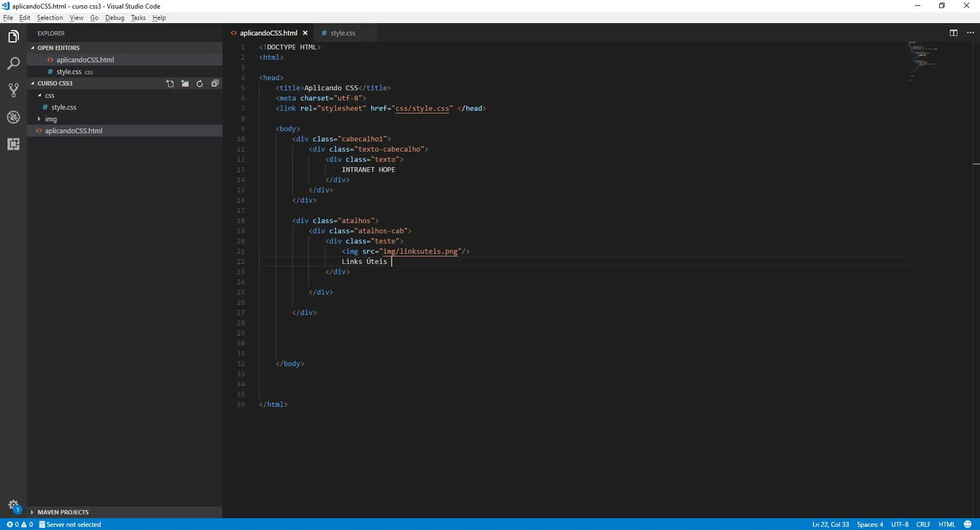Screen dimensions: 980x530
Task: Click the New Folder icon in explorer
Action: point(185,83)
